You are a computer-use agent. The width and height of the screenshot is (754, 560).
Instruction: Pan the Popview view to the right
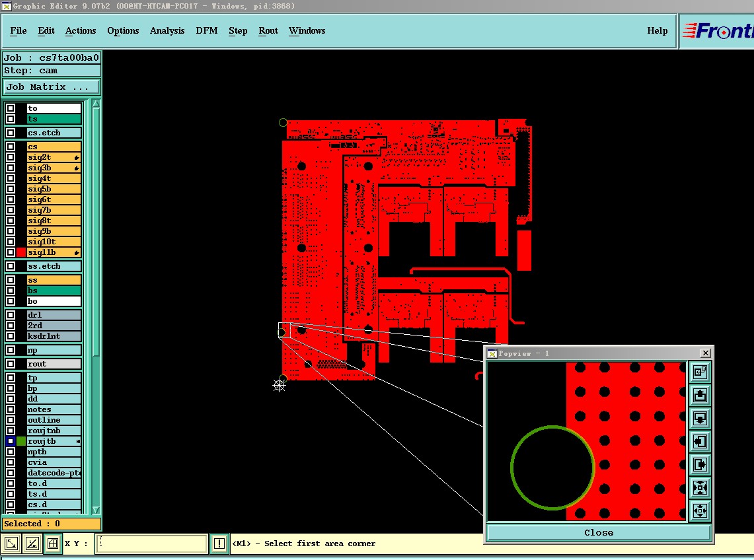click(x=700, y=464)
